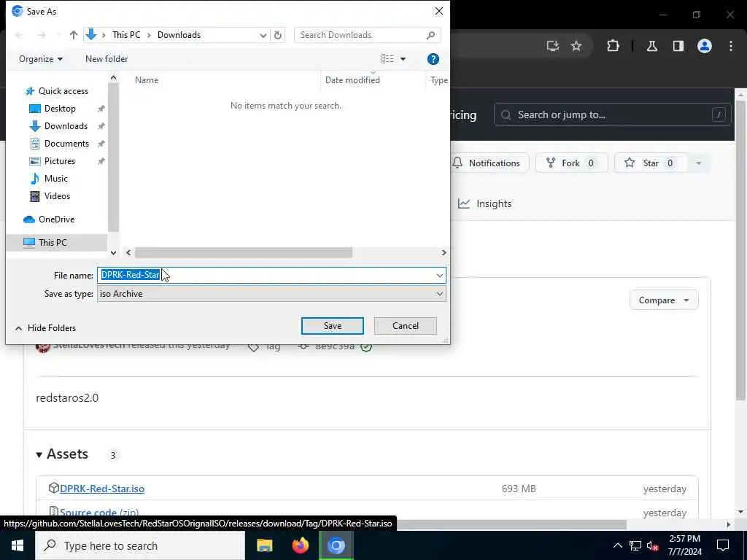Screen dimensions: 747x560
Task: Go up one folder level with Up arrow
Action: coord(74,35)
